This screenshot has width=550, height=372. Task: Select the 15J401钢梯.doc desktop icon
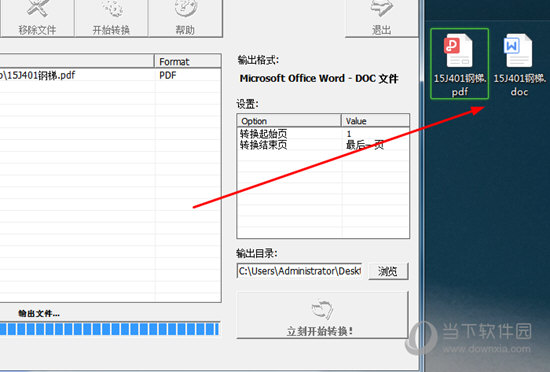click(x=519, y=65)
